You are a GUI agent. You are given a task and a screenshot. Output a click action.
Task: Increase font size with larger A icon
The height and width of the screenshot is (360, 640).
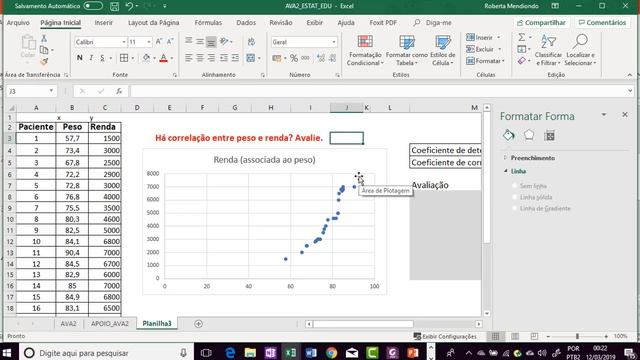(159, 42)
